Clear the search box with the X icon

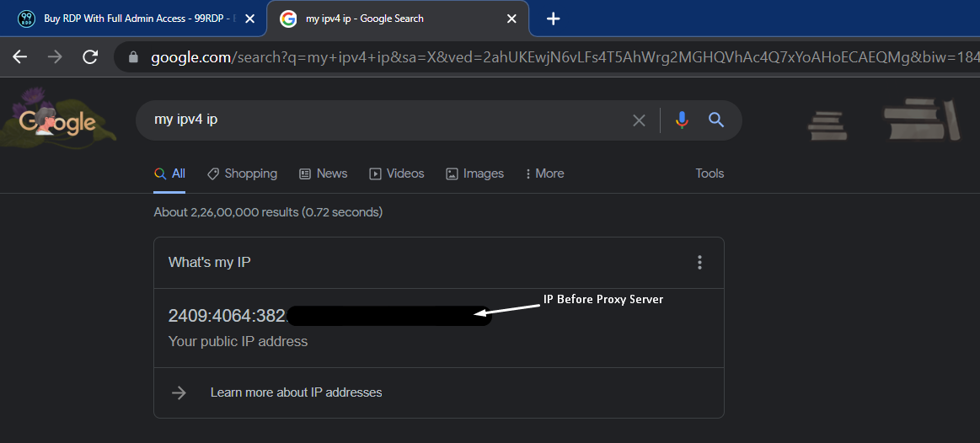tap(639, 120)
